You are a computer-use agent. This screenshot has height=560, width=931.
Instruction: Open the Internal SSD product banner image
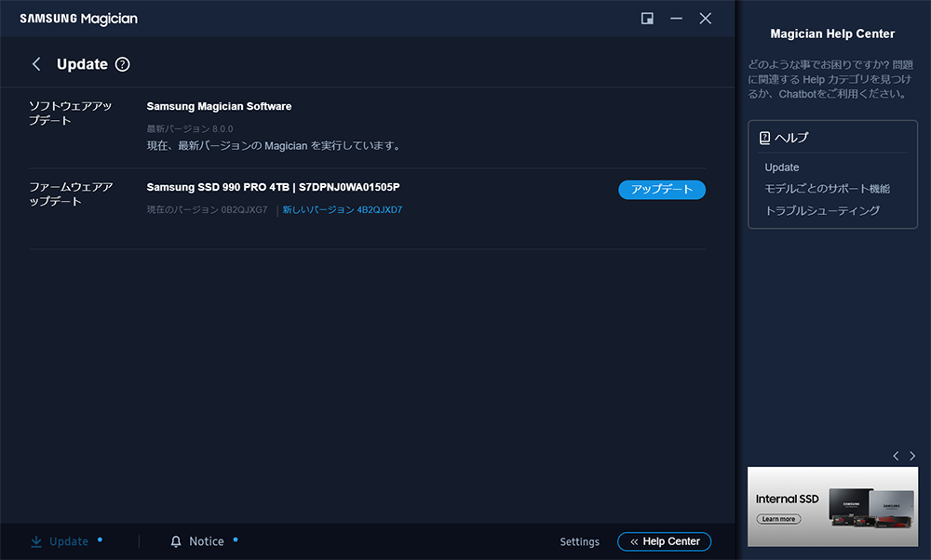[x=832, y=507]
